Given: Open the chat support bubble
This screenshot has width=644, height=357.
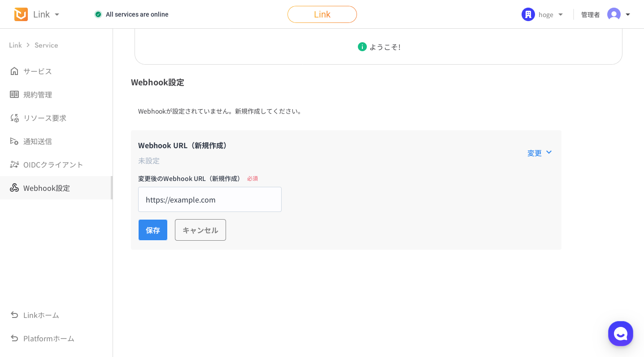Looking at the screenshot, I should point(620,334).
